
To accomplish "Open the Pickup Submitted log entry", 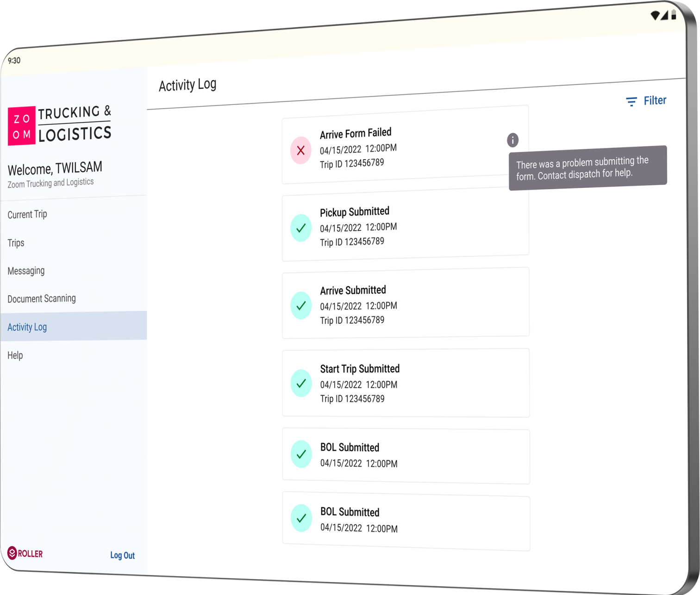I will pos(405,227).
